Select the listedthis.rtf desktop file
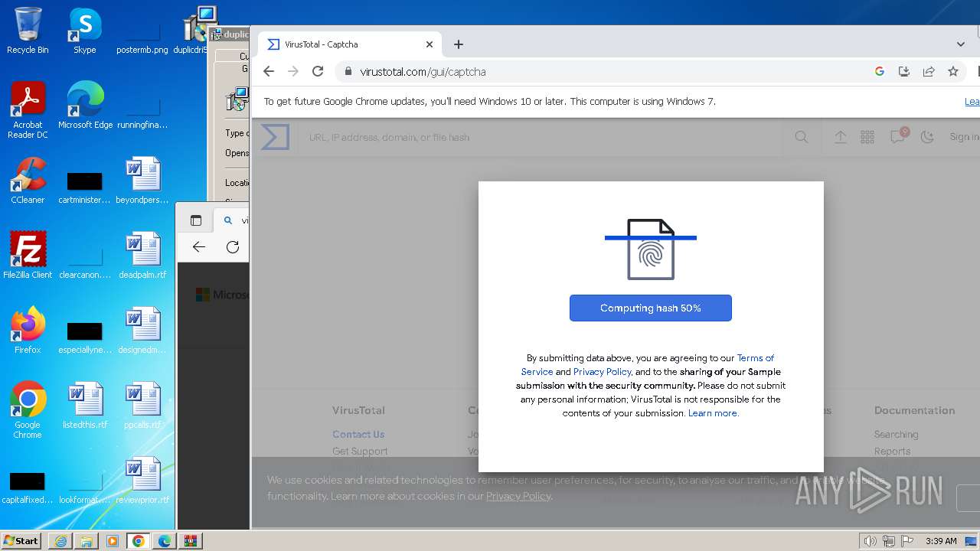The height and width of the screenshot is (551, 980). pos(85,406)
